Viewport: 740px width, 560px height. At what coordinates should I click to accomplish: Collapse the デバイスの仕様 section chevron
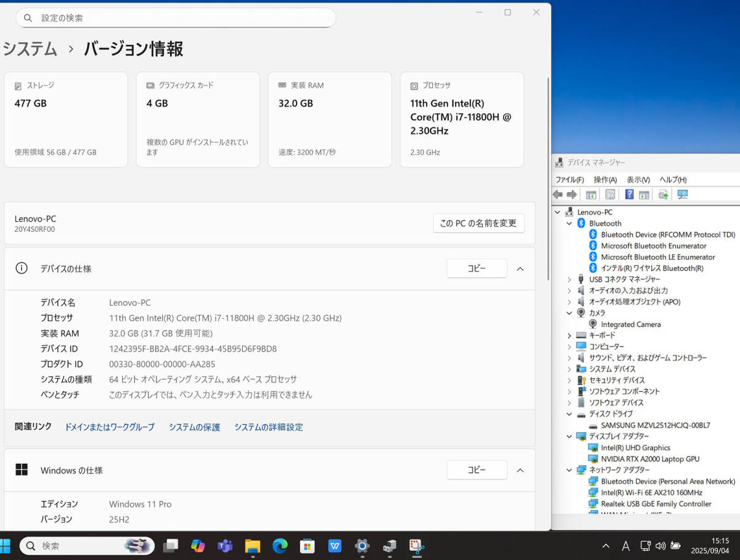[x=520, y=269]
